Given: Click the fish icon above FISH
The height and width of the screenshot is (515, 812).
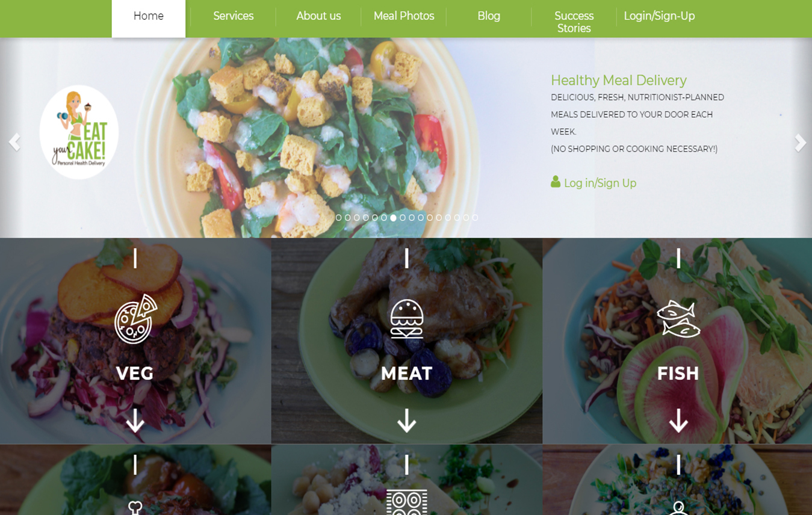Looking at the screenshot, I should (678, 319).
